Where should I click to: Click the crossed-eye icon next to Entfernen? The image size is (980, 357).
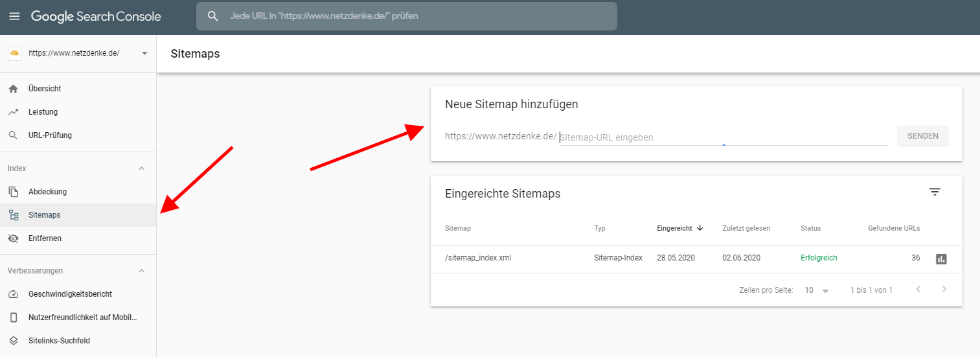[x=14, y=238]
